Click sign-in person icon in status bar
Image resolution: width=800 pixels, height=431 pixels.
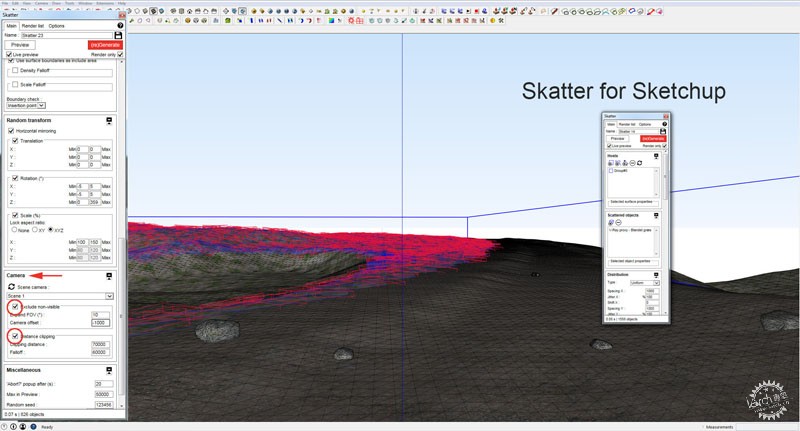point(23,426)
